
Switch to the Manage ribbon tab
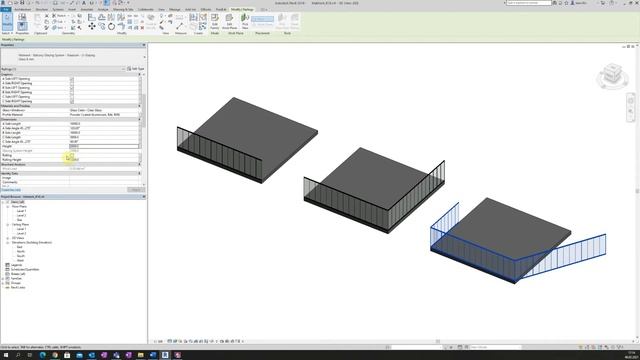click(x=175, y=9)
